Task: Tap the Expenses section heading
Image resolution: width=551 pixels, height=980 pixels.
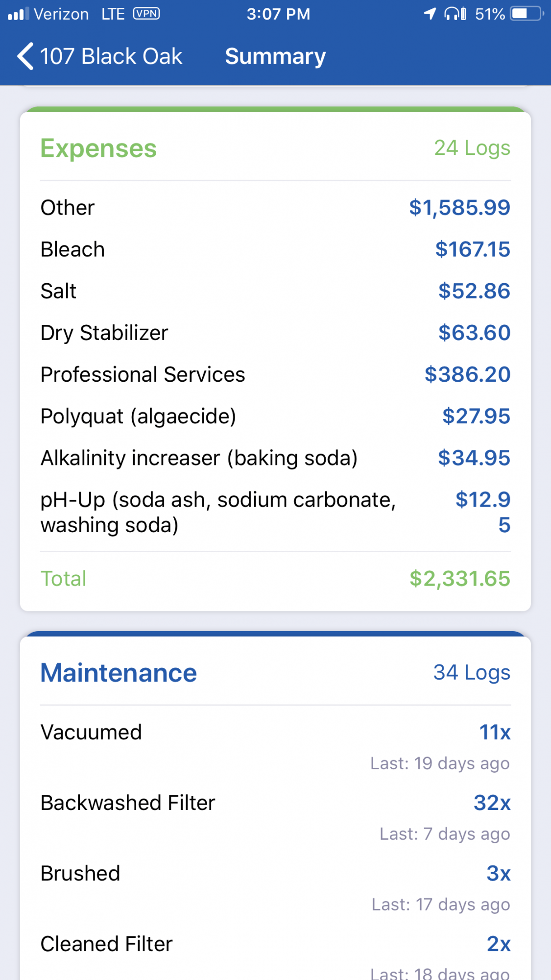Action: point(98,148)
